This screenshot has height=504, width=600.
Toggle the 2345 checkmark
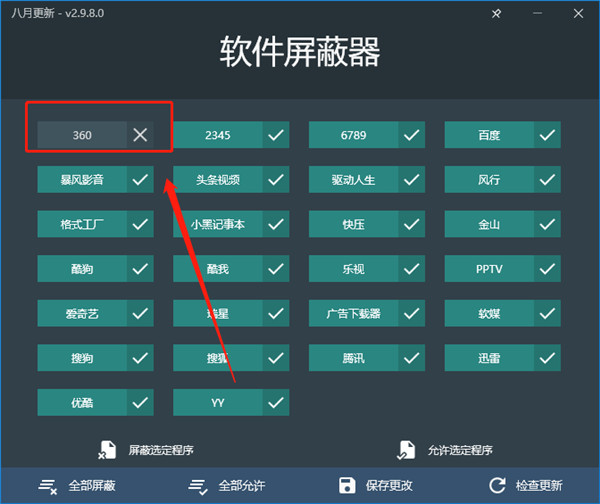click(276, 135)
